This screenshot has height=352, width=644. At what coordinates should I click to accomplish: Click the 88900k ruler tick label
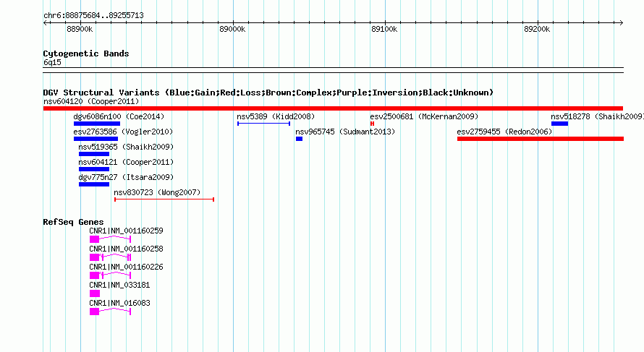pos(80,29)
